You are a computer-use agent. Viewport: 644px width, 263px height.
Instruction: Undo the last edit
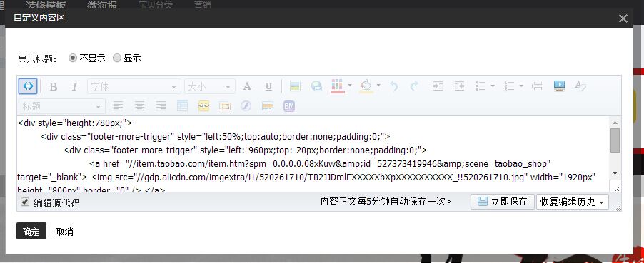point(394,86)
